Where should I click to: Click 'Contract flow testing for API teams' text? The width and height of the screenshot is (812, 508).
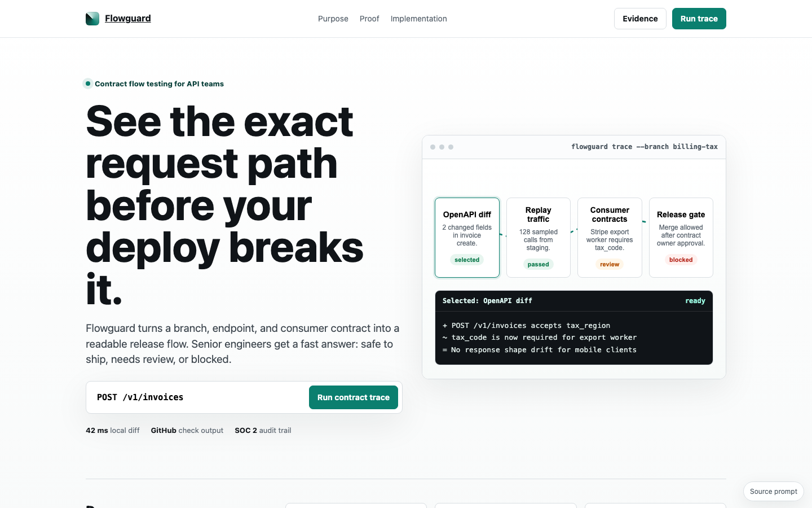coord(159,84)
